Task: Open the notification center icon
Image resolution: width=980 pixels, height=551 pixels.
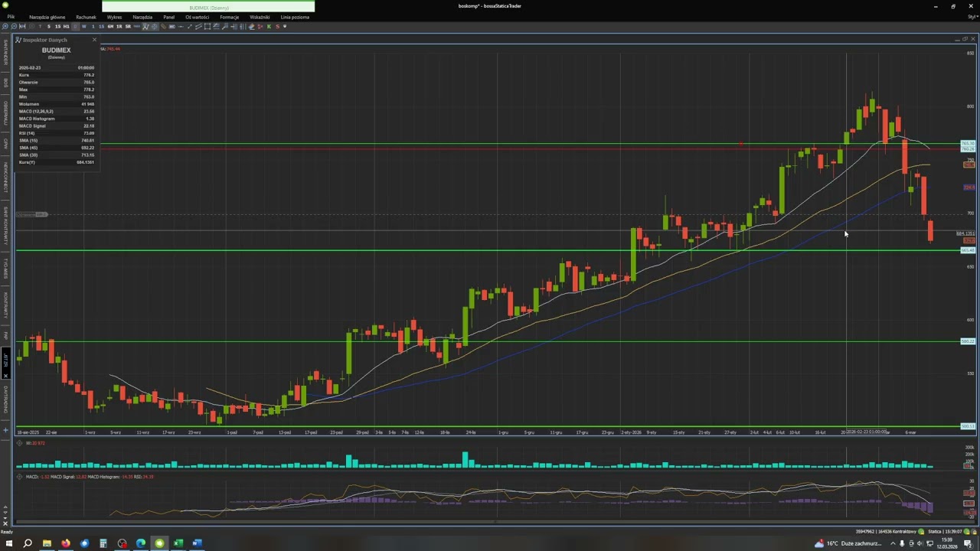Action: 968,543
